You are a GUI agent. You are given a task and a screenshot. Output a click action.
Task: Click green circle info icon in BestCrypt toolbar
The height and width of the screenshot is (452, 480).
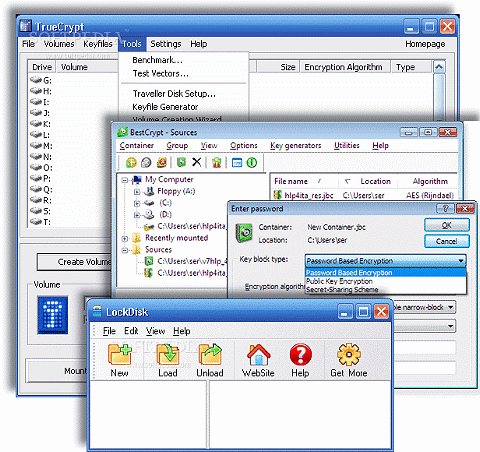252,163
